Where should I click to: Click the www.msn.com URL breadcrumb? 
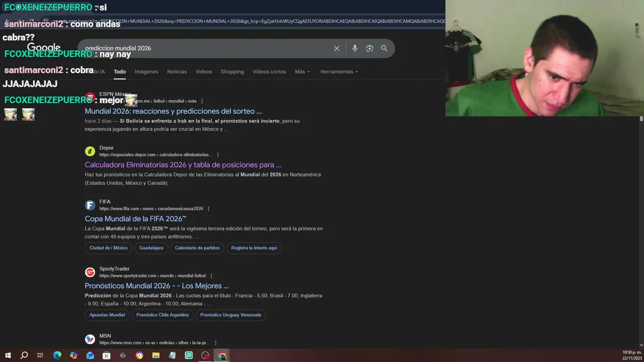tap(154, 343)
